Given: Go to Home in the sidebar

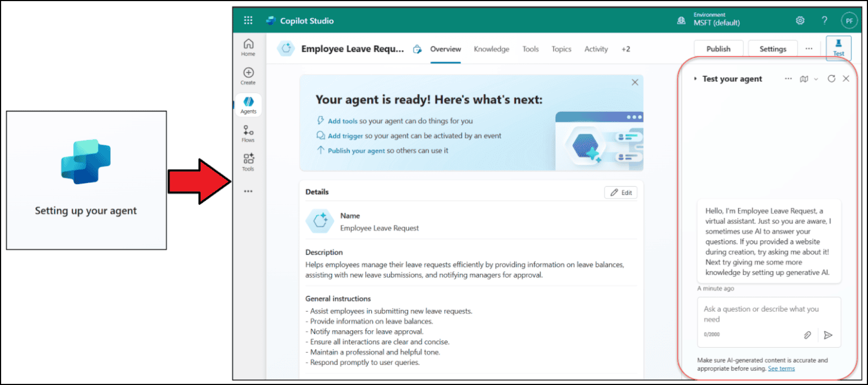Looking at the screenshot, I should pyautogui.click(x=248, y=47).
